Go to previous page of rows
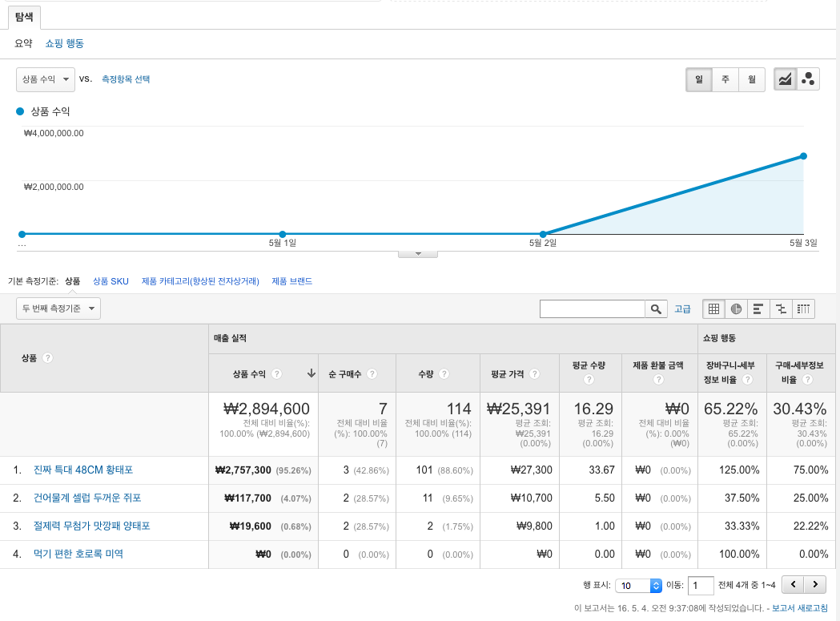 [793, 584]
